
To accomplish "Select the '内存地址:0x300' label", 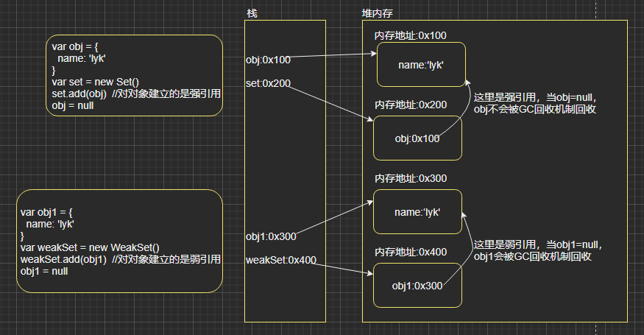I will click(410, 178).
